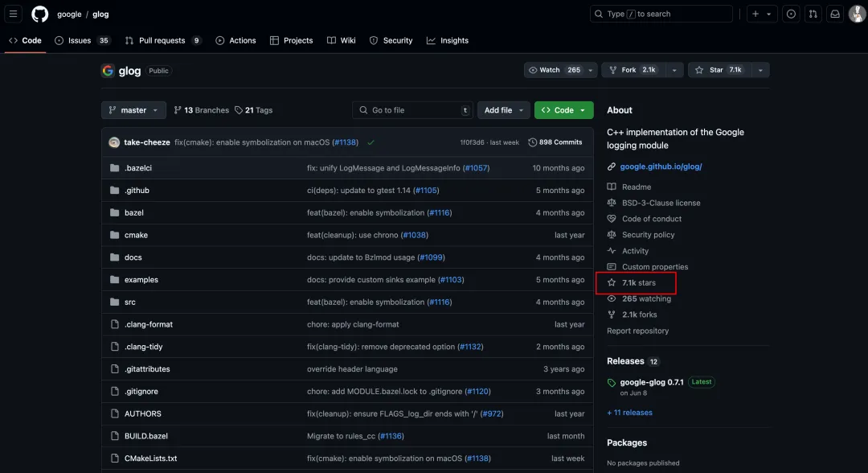
Task: Open the Projects tab
Action: (291, 40)
